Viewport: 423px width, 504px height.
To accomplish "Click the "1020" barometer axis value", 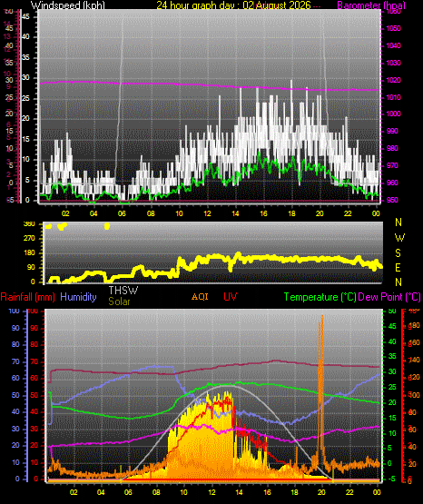I will 393,80.
